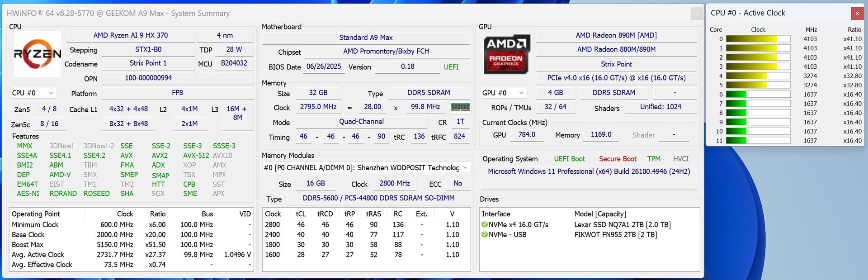
Task: Click the AVX-512 feature flag
Action: pyautogui.click(x=196, y=156)
